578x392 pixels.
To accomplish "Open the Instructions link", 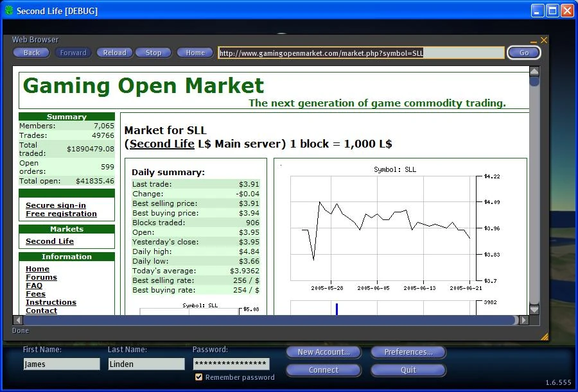I will [51, 302].
